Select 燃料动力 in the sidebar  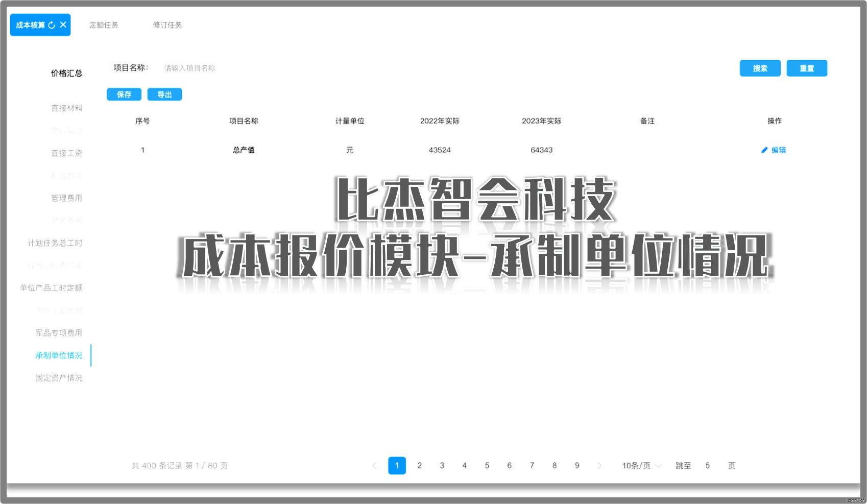point(66,131)
